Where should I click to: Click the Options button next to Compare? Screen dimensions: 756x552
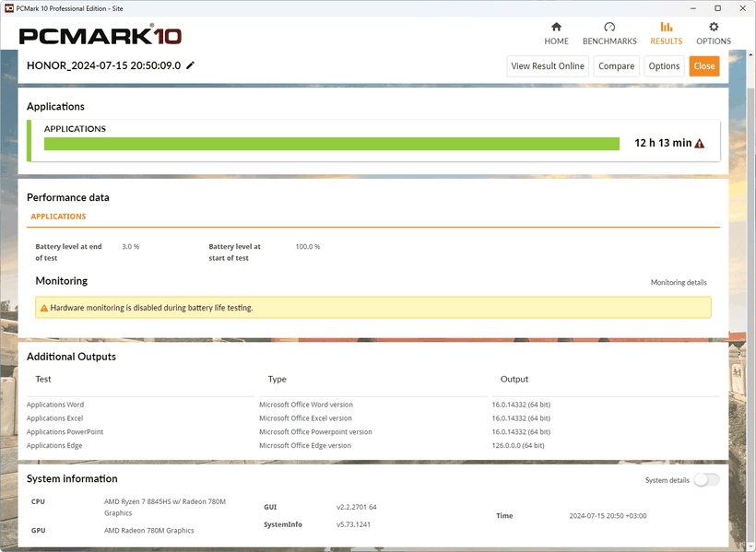click(x=664, y=66)
